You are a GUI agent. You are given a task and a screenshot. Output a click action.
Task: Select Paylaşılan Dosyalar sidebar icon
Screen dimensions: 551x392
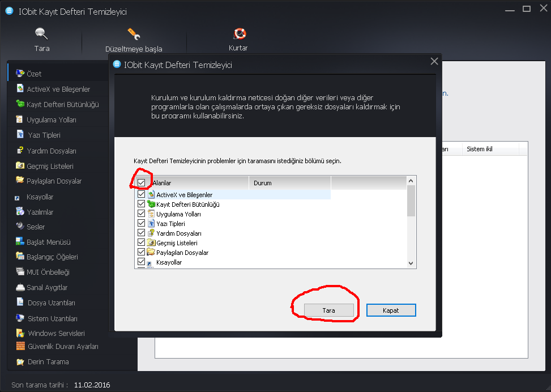tap(20, 180)
